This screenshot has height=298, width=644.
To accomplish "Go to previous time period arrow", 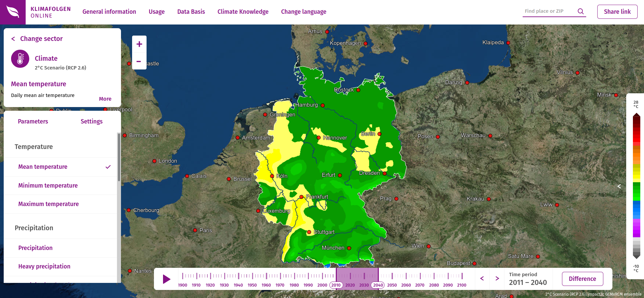I will coord(482,279).
